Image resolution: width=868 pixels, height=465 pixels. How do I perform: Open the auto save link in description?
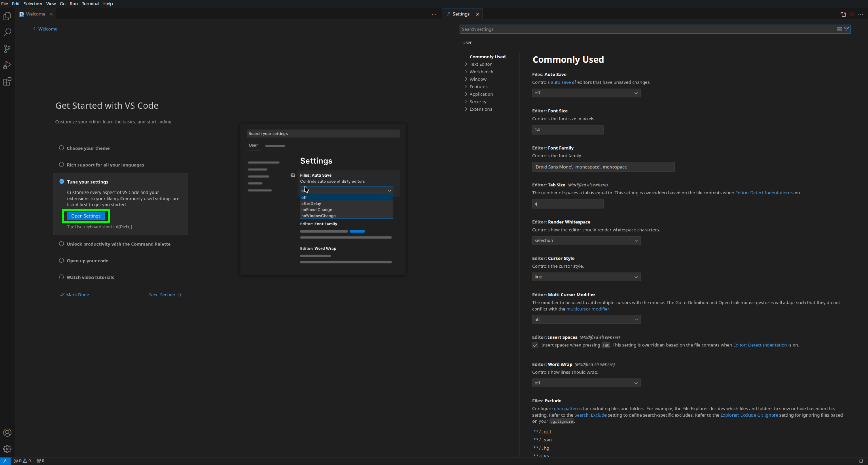tap(561, 82)
